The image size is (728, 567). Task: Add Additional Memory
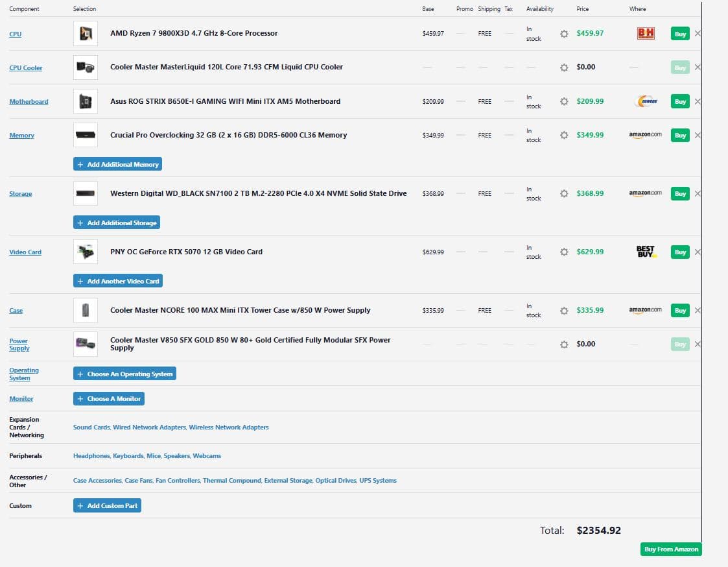[x=117, y=164]
